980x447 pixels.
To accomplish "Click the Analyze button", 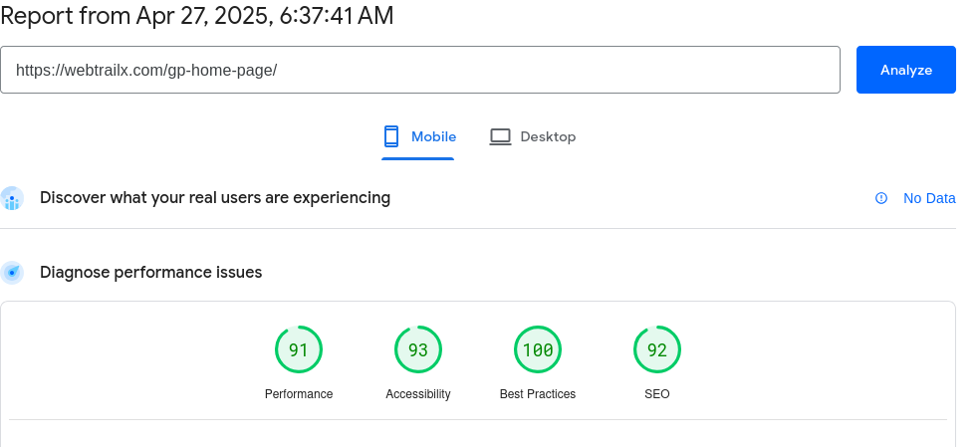I will 905,70.
